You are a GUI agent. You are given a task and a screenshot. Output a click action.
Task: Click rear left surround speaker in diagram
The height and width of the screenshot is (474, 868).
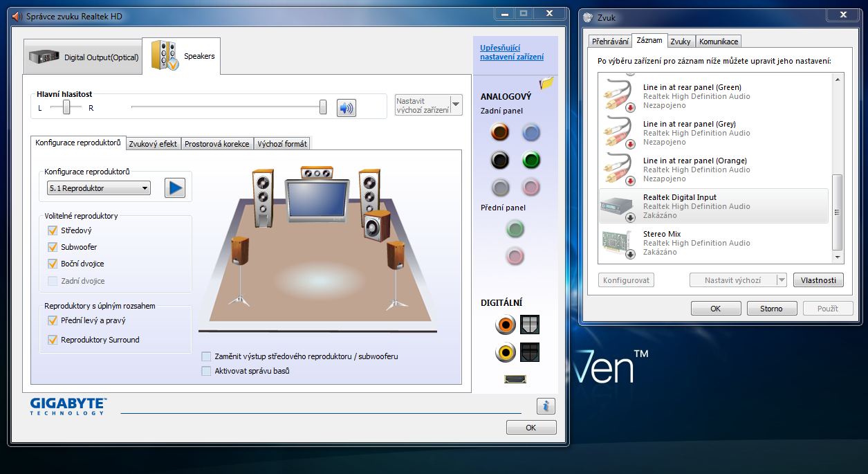(x=239, y=272)
